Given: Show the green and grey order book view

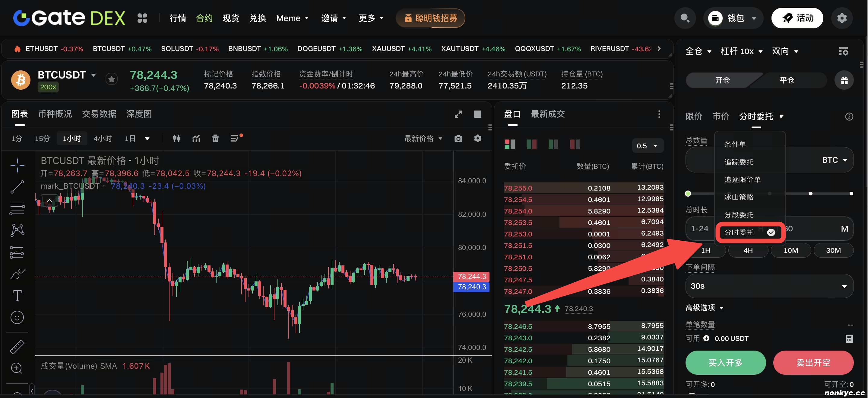Looking at the screenshot, I should pos(553,144).
